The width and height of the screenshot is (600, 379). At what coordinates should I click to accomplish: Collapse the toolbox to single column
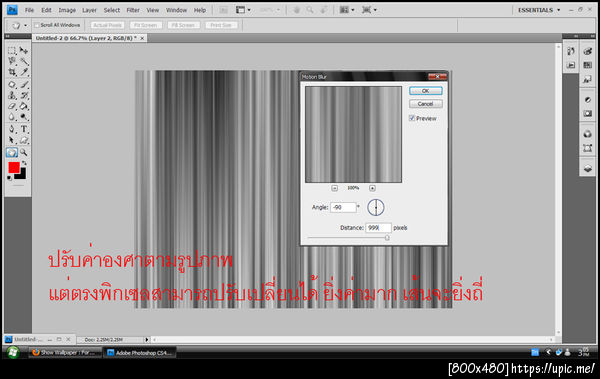[8, 36]
